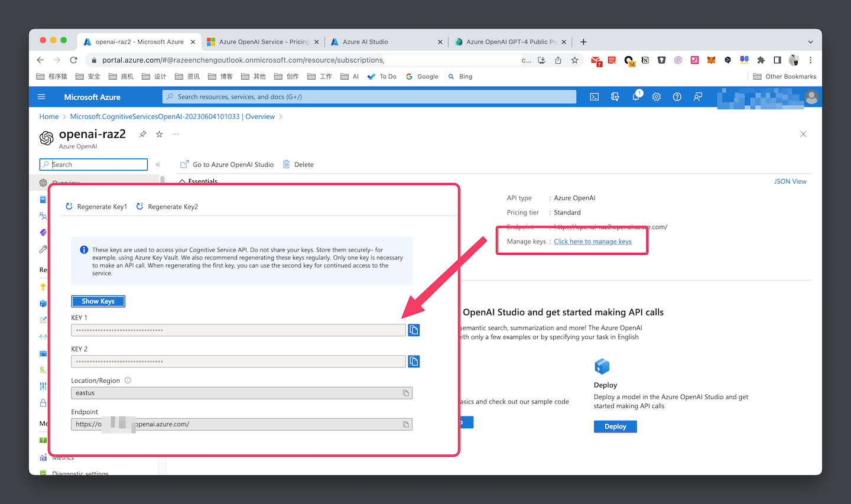Open the ellipsis options next to openai-raz2

tap(176, 134)
